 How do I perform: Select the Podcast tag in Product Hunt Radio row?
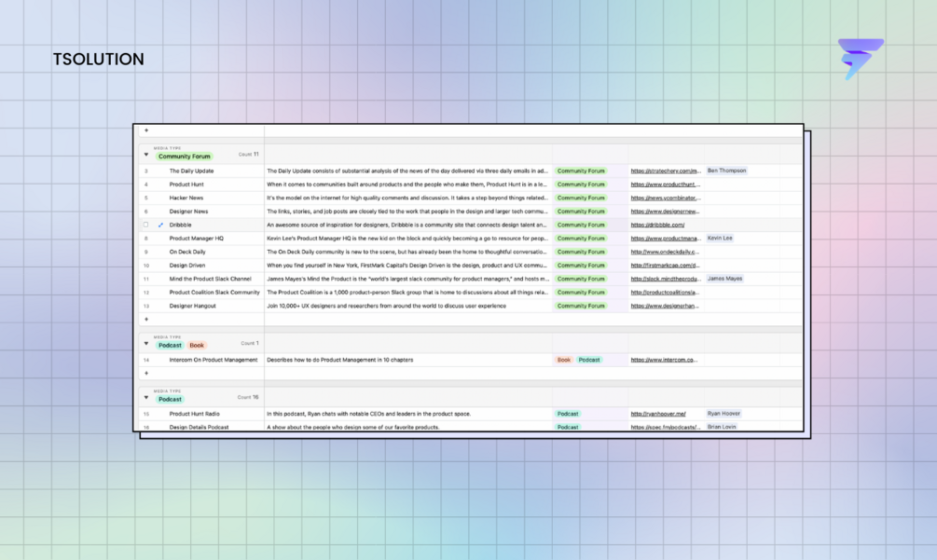[x=568, y=414]
